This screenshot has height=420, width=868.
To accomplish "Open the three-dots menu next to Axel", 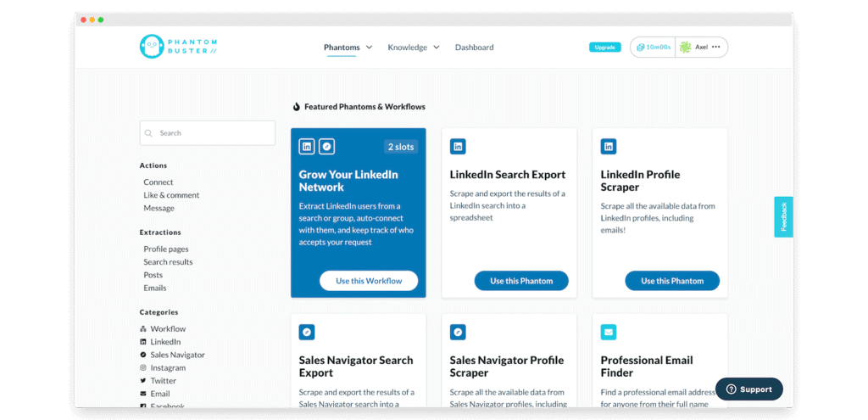I will coord(715,48).
